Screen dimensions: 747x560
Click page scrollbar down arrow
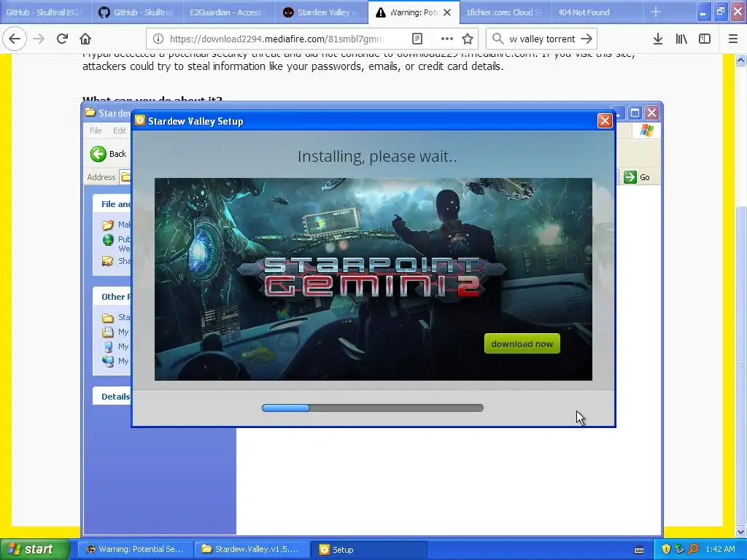(741, 532)
